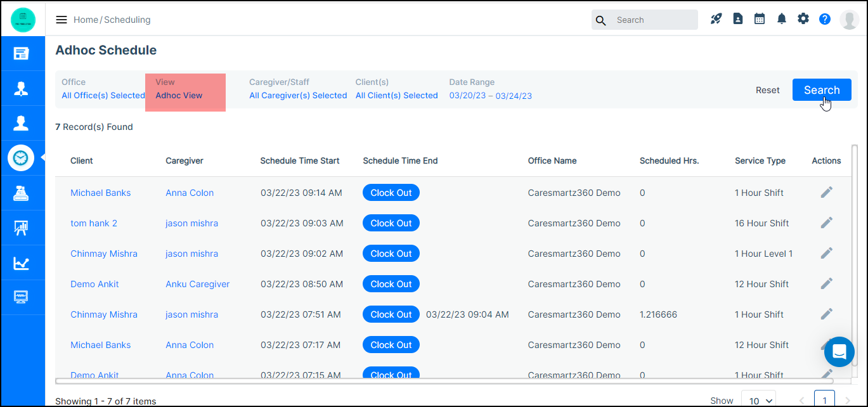868x407 pixels.
Task: Reset the schedule filters
Action: pos(767,89)
